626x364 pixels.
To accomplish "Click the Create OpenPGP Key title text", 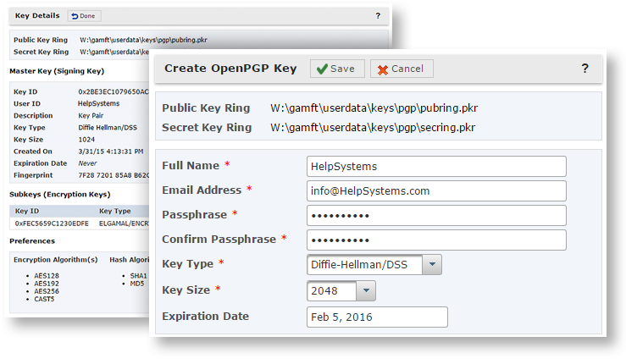I will pyautogui.click(x=230, y=69).
